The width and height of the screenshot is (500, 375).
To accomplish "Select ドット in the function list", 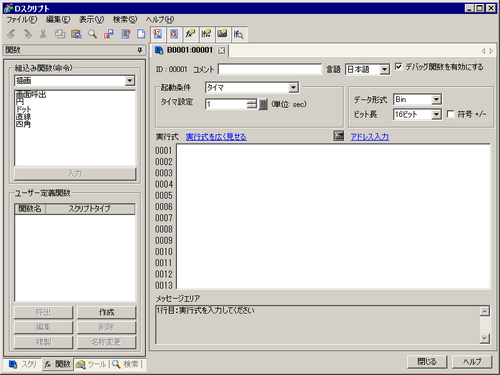I will point(23,109).
